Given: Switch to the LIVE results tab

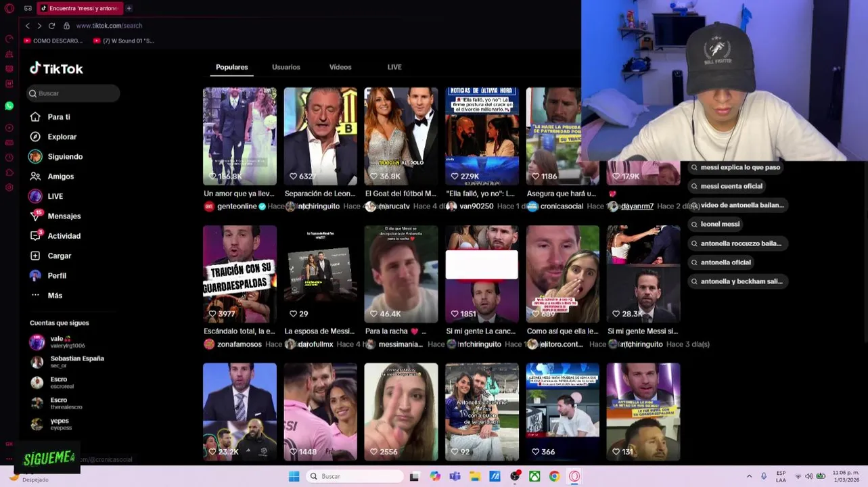Looking at the screenshot, I should [394, 67].
